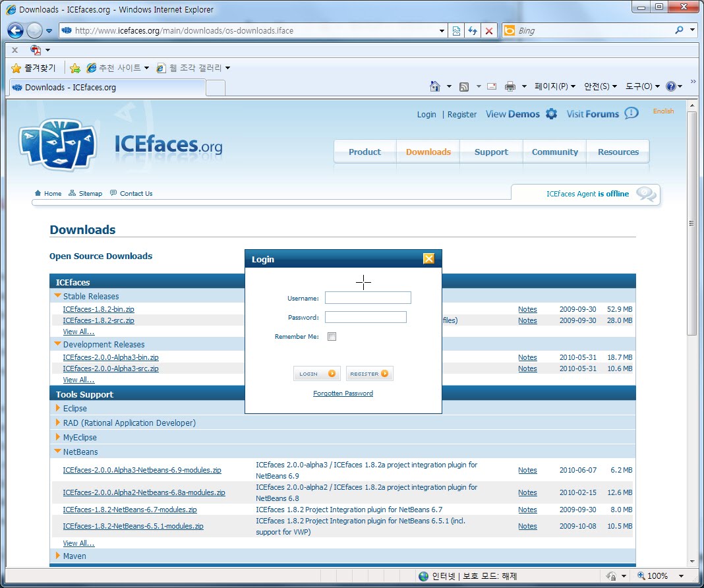Screen dimensions: 704x588
Task: Download ICEfaces-2.0.0-Alpha3-src.zip
Action: point(111,368)
